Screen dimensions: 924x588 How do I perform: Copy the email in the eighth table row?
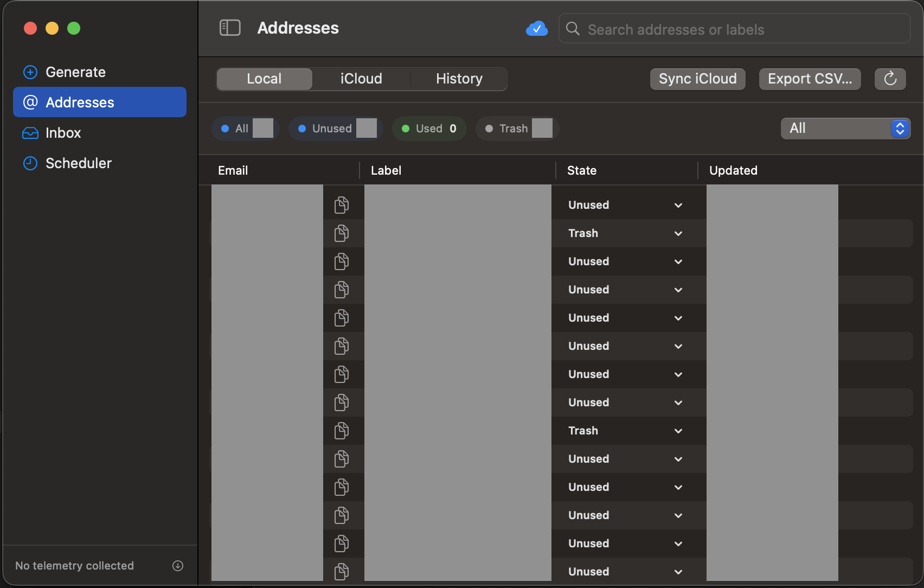(x=342, y=402)
